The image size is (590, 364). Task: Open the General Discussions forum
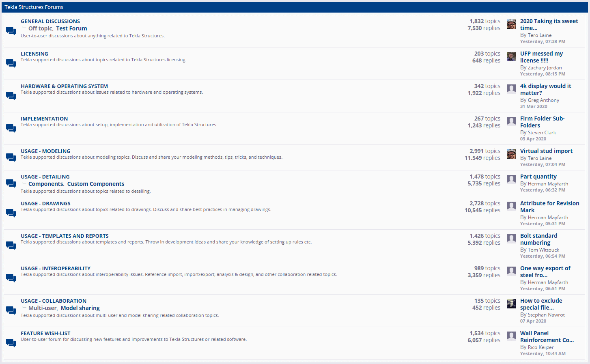50,22
